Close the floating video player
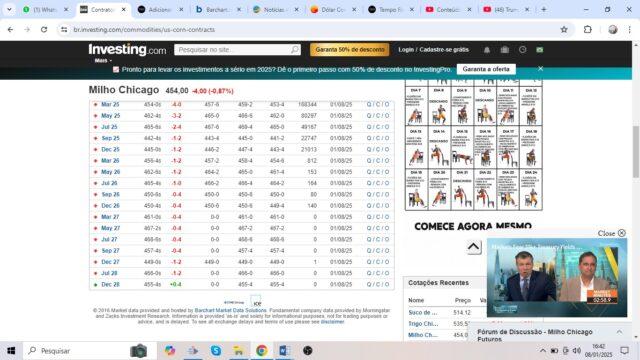This screenshot has width=640, height=360. point(612,233)
